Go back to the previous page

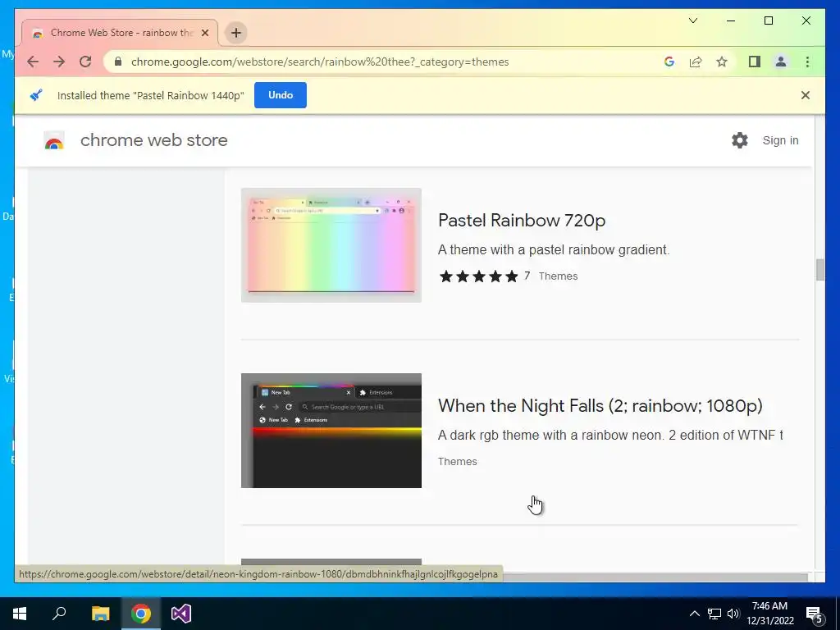coord(33,62)
